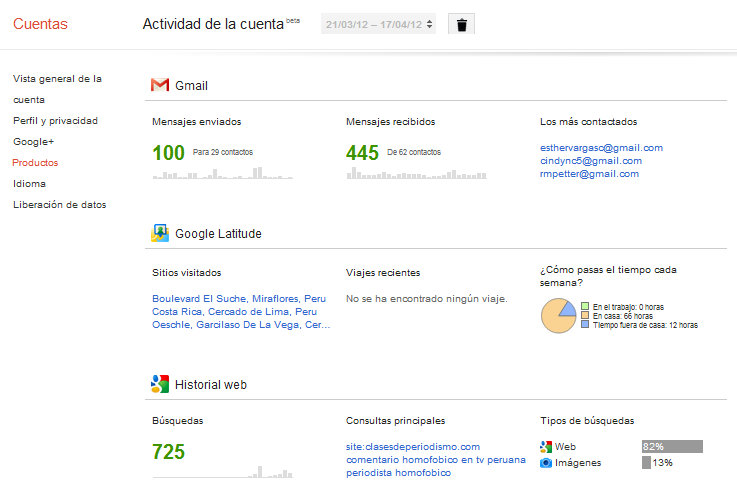Open the site:clasesdeperiodismo.com query link
Screen dimensions: 737x503
(x=413, y=446)
